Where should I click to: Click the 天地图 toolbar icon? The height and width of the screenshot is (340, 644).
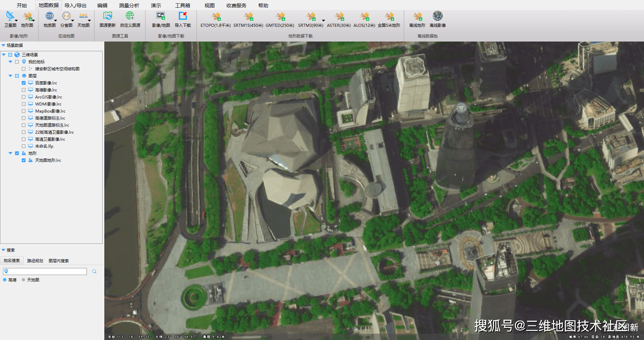coord(83,16)
